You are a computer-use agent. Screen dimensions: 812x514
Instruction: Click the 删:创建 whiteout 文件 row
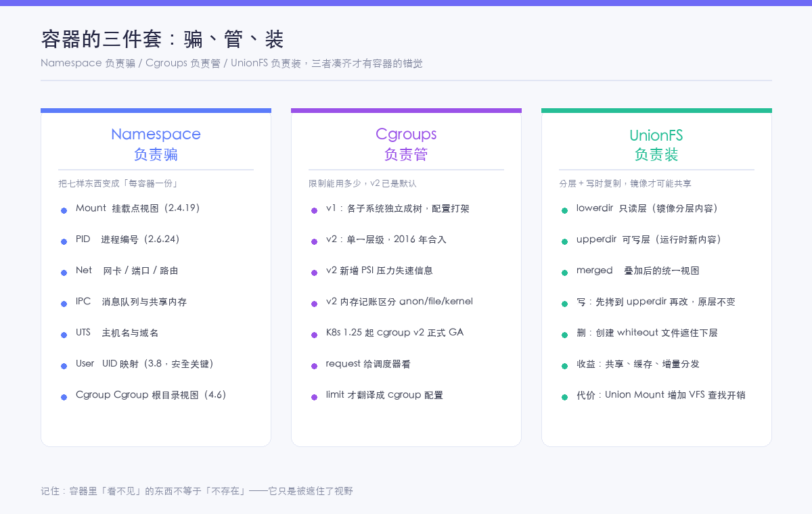(639, 333)
